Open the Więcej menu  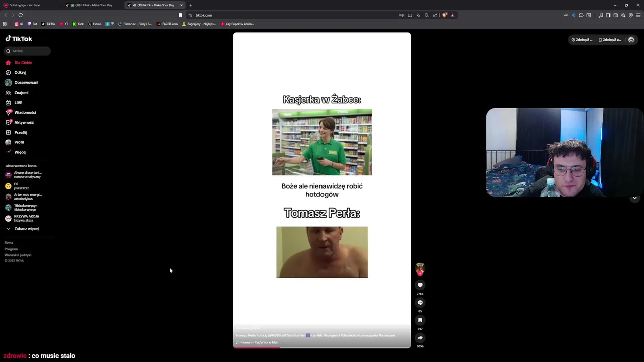pyautogui.click(x=16, y=152)
